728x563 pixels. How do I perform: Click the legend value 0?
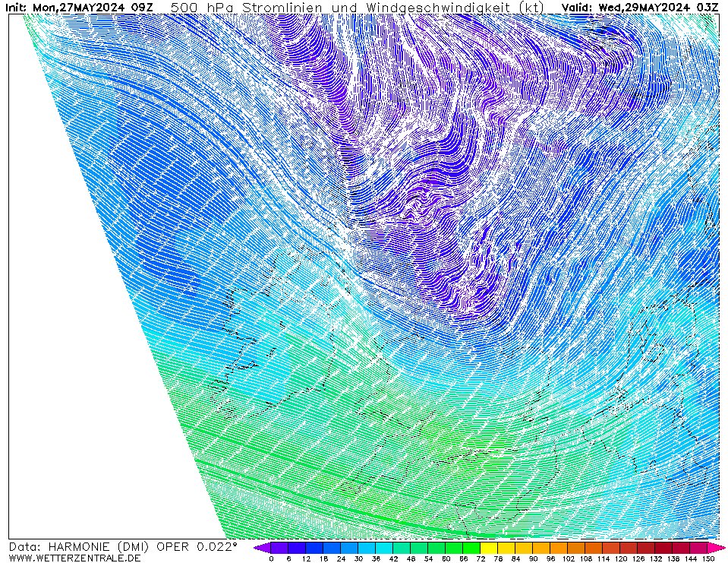pos(271,558)
